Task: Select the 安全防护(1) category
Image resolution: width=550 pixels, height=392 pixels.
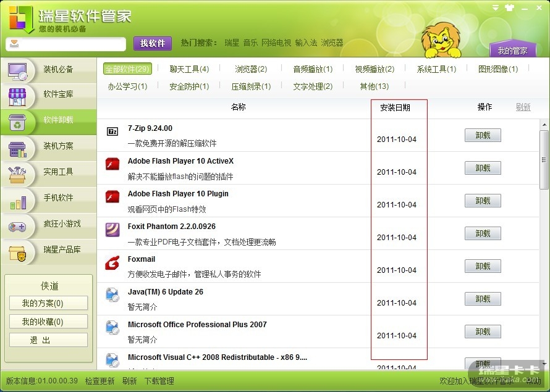Action: coord(190,86)
